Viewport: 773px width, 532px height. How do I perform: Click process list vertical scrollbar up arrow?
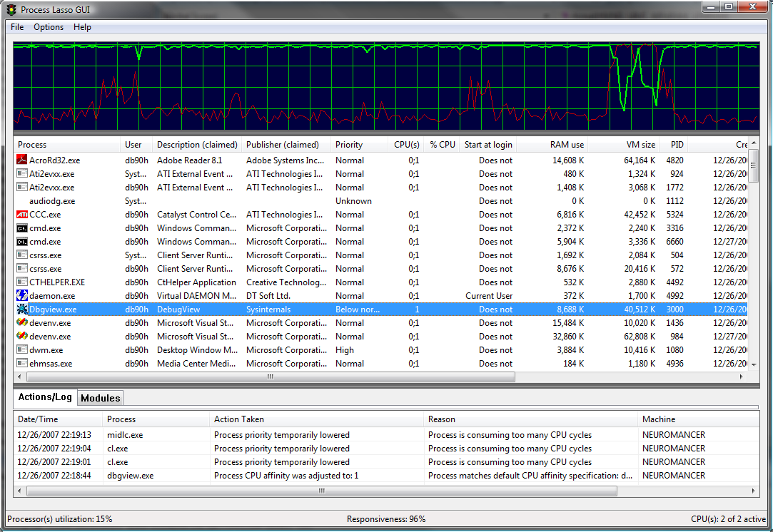[x=753, y=143]
